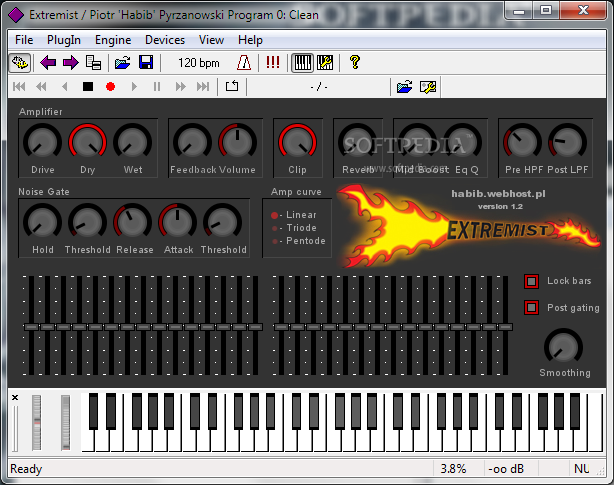The image size is (614, 485).
Task: Enable the Lock bars checkbox
Action: click(x=531, y=281)
